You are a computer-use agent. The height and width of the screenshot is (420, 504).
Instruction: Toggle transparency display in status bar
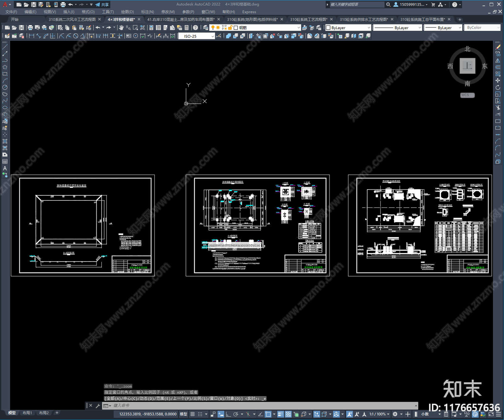pos(288,414)
